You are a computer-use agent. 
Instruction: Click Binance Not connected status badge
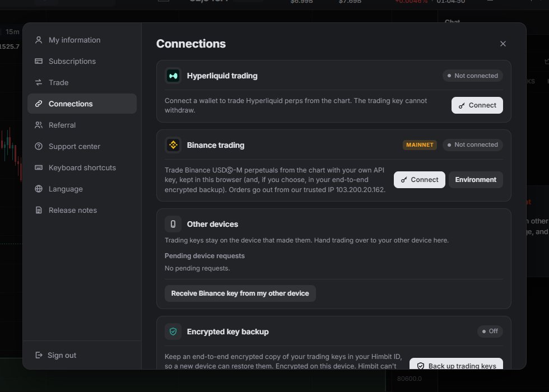coord(473,145)
